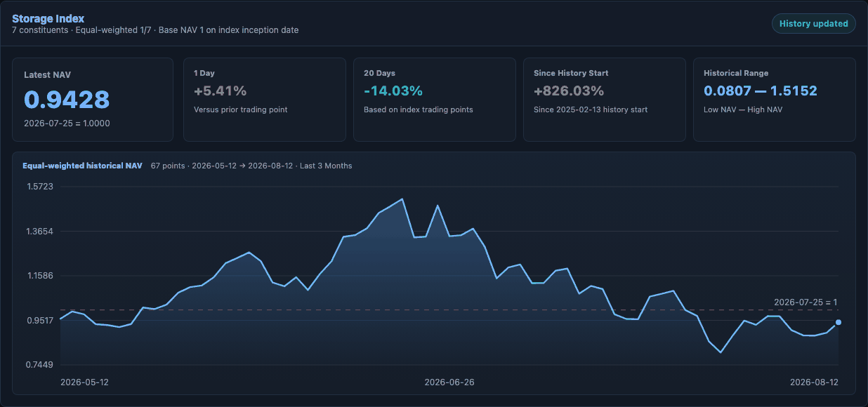Click the +826.03% since-start figure

[x=569, y=91]
